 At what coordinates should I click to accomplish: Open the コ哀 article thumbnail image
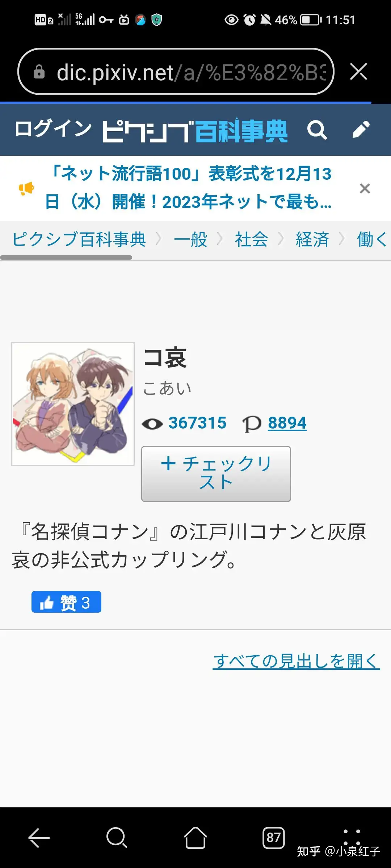click(x=73, y=404)
